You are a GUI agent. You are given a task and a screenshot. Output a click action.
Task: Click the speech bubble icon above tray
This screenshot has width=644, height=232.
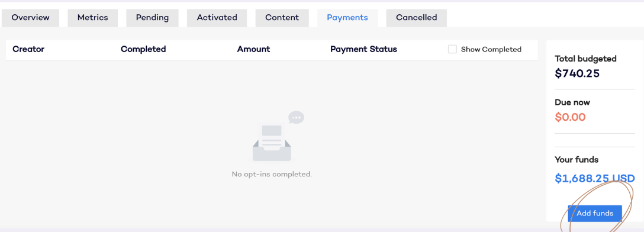tap(296, 117)
